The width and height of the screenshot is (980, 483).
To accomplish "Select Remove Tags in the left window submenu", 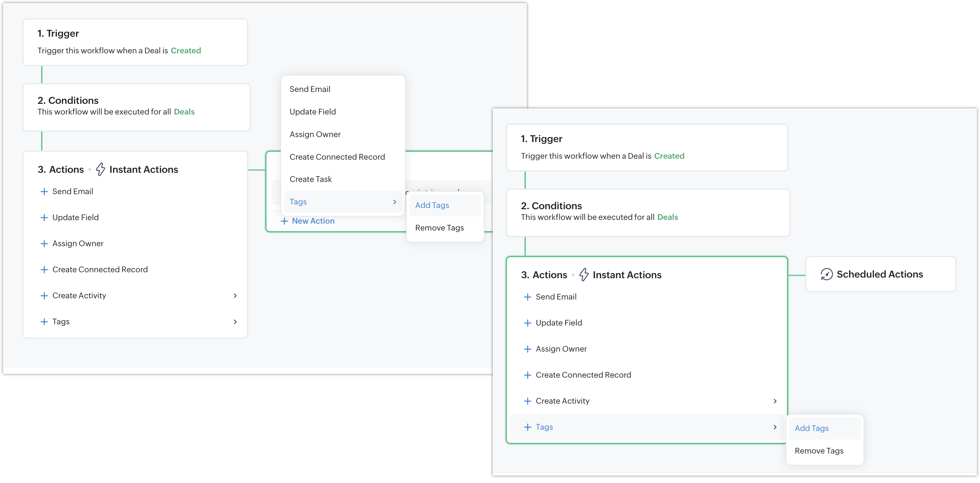I will [445, 228].
